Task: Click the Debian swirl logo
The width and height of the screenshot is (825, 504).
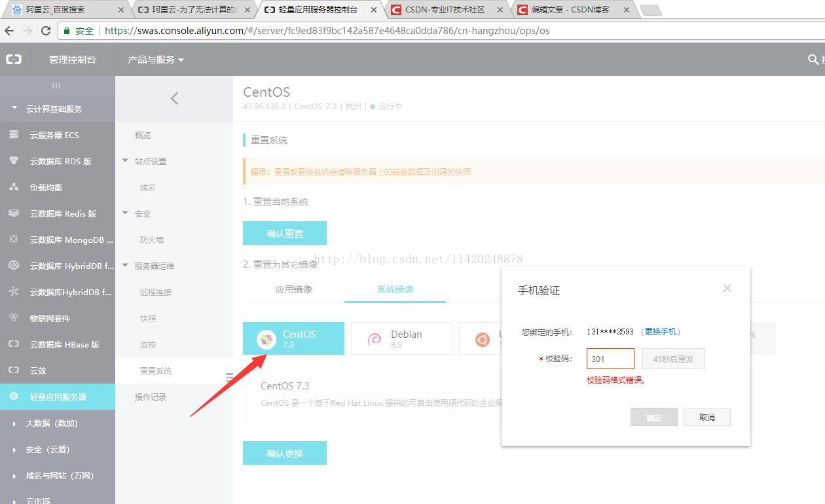Action: (x=375, y=339)
